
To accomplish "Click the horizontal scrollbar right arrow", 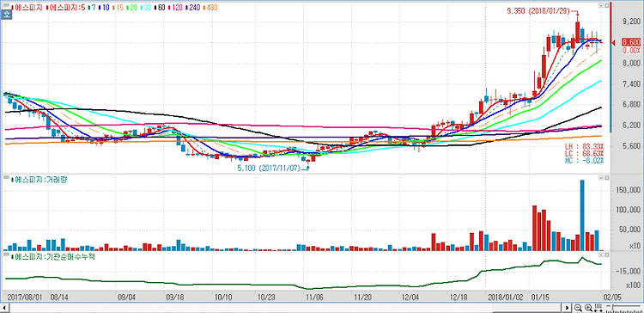I will (568, 308).
